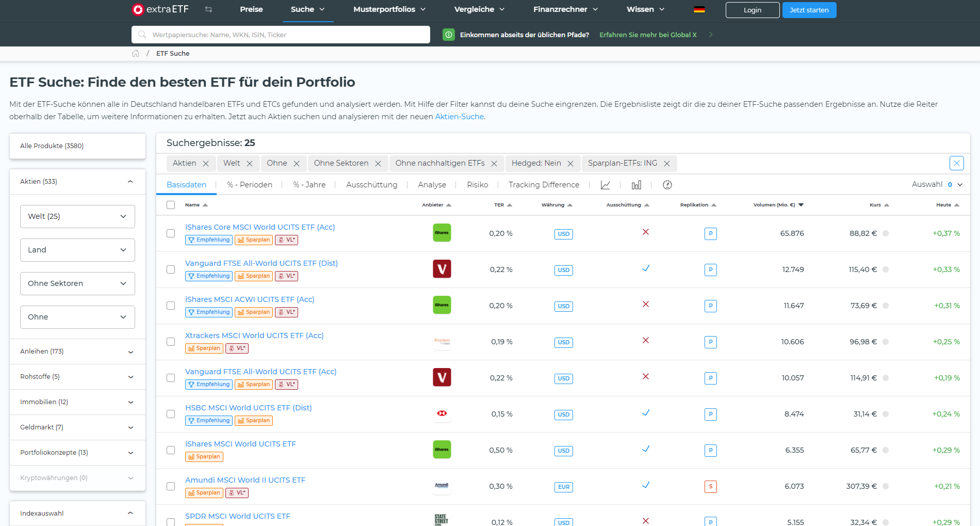Image resolution: width=980 pixels, height=526 pixels.
Task: Click the compare arrows icon beside extraETF logo
Action: coord(208,9)
